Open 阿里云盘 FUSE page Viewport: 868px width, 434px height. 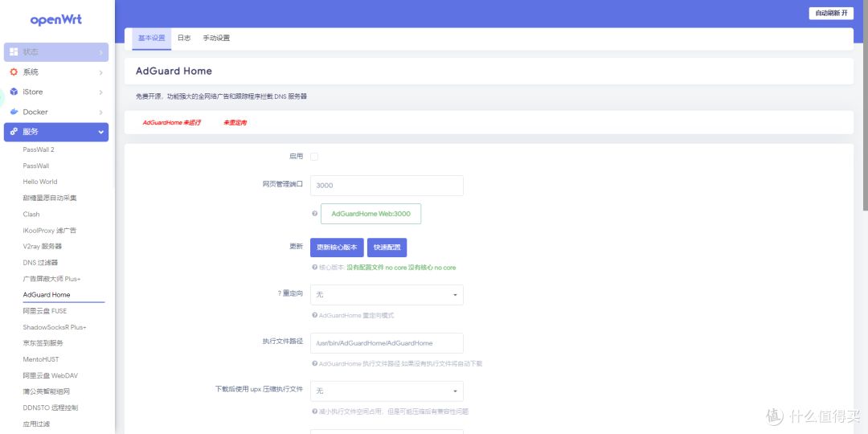[45, 311]
